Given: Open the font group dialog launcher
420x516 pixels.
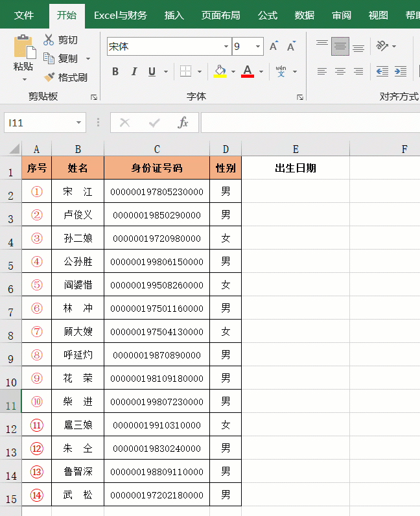Looking at the screenshot, I should 299,97.
